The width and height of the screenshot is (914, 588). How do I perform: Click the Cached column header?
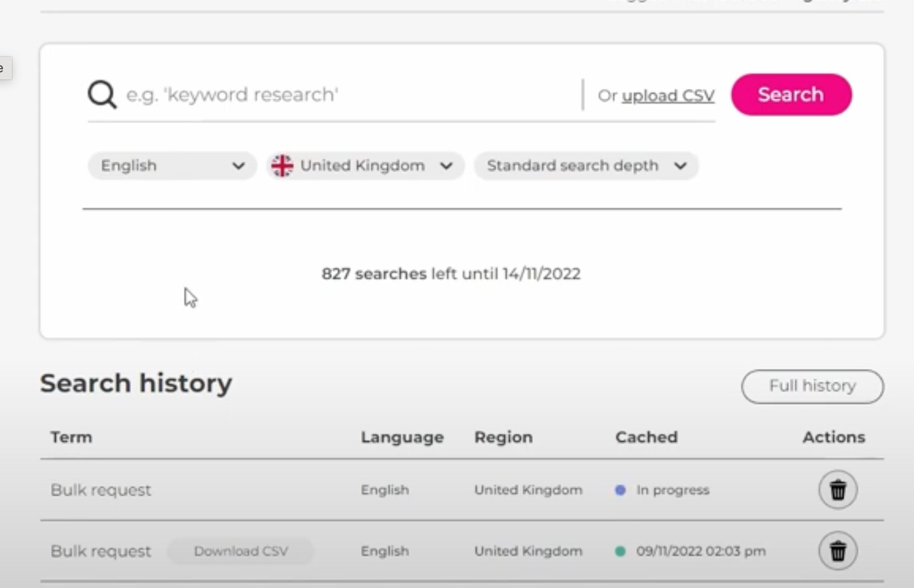click(x=646, y=437)
